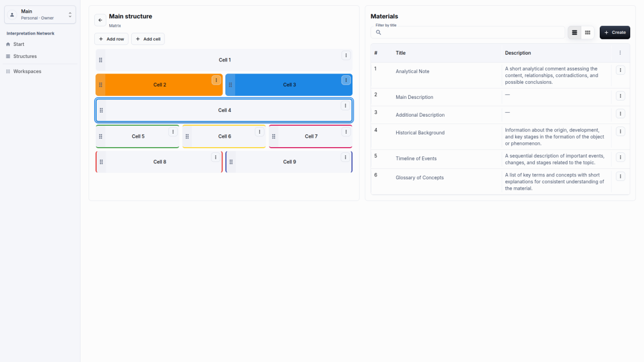Click the drag handle of Cell 4
Image resolution: width=644 pixels, height=362 pixels.
(101, 110)
